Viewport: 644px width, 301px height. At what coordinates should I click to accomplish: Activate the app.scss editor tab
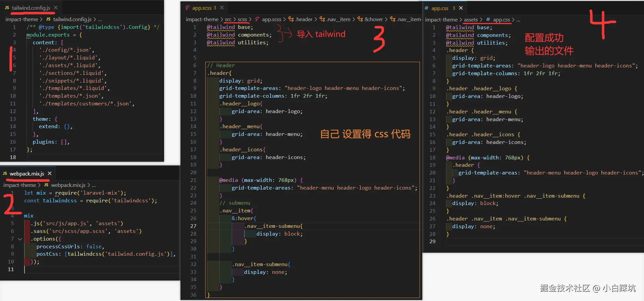coord(204,8)
